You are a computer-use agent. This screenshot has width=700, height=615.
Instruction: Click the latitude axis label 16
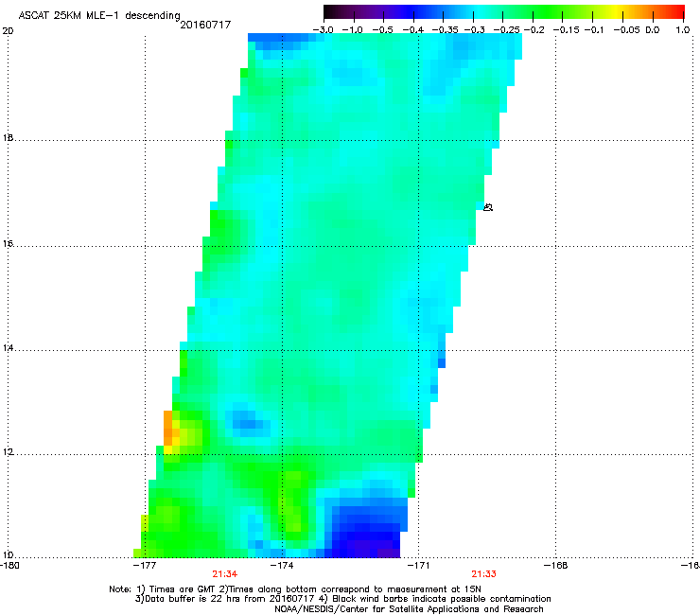tap(8, 243)
